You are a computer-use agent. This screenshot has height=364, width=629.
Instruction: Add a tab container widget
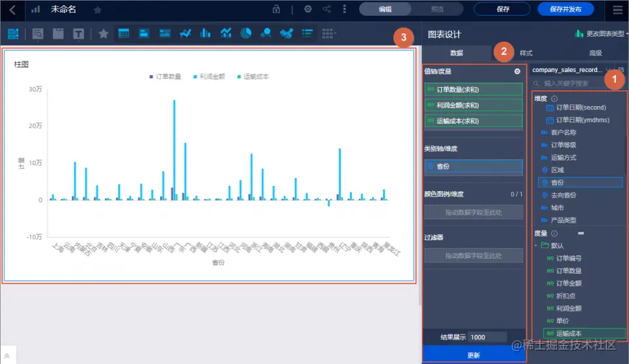click(58, 34)
